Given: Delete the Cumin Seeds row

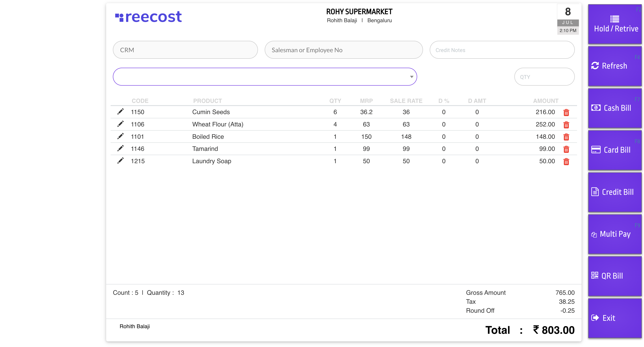Looking at the screenshot, I should (x=566, y=112).
